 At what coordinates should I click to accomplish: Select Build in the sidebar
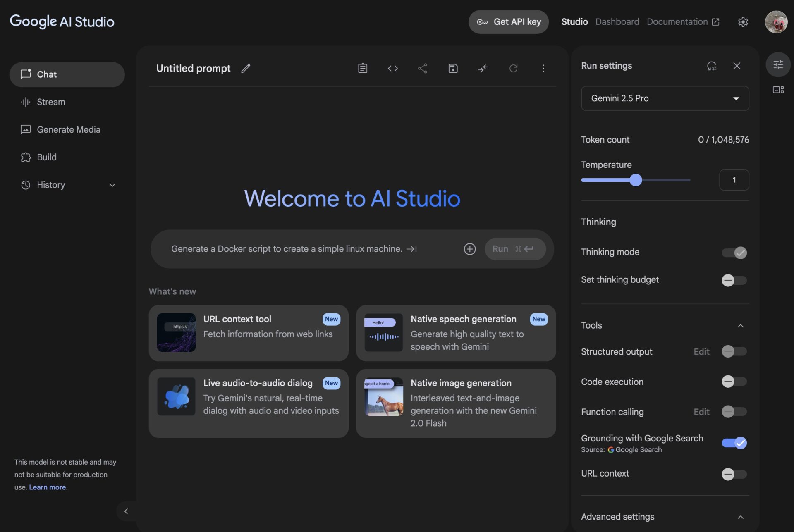click(x=67, y=157)
